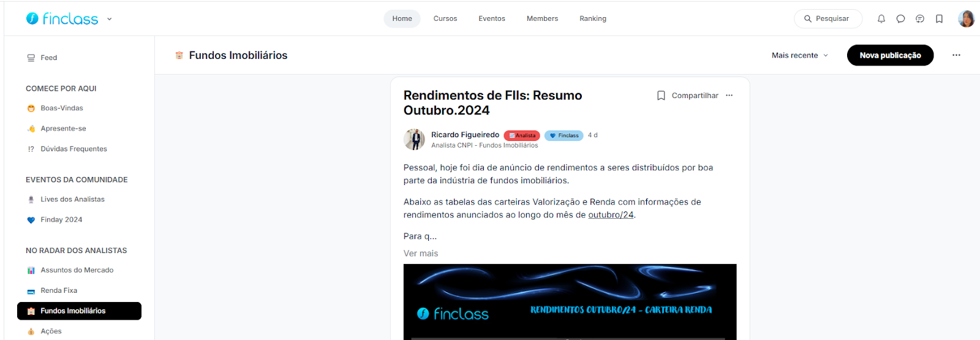980x340 pixels.
Task: Open the Mais recente sort dropdown
Action: pyautogui.click(x=800, y=55)
